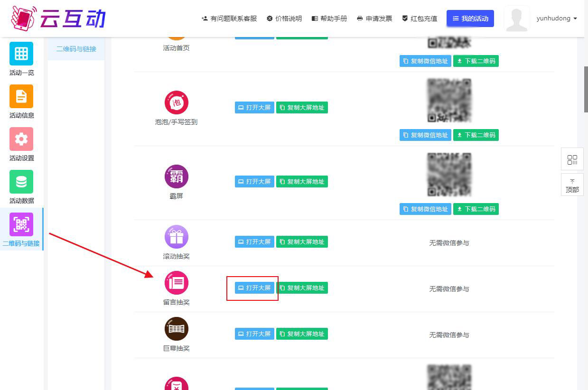Image resolution: width=588 pixels, height=390 pixels.
Task: Copy big screen address for 留言抽奖
Action: tap(302, 288)
